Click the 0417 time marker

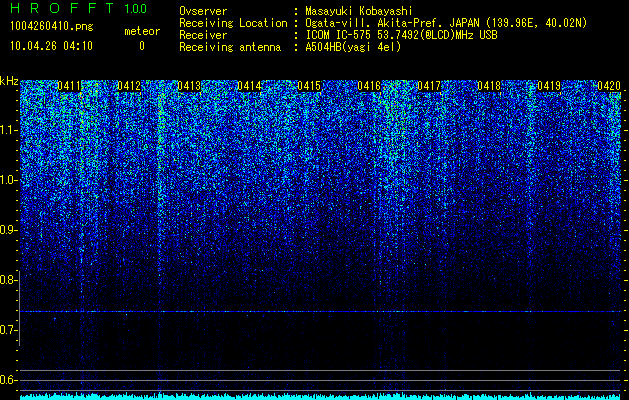click(429, 86)
